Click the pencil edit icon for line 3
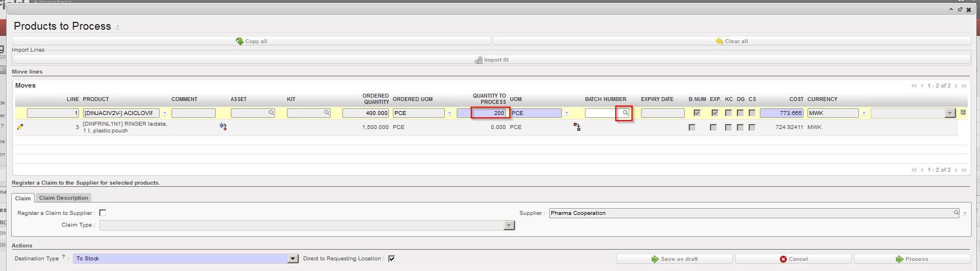This screenshot has width=980, height=271. click(20, 127)
